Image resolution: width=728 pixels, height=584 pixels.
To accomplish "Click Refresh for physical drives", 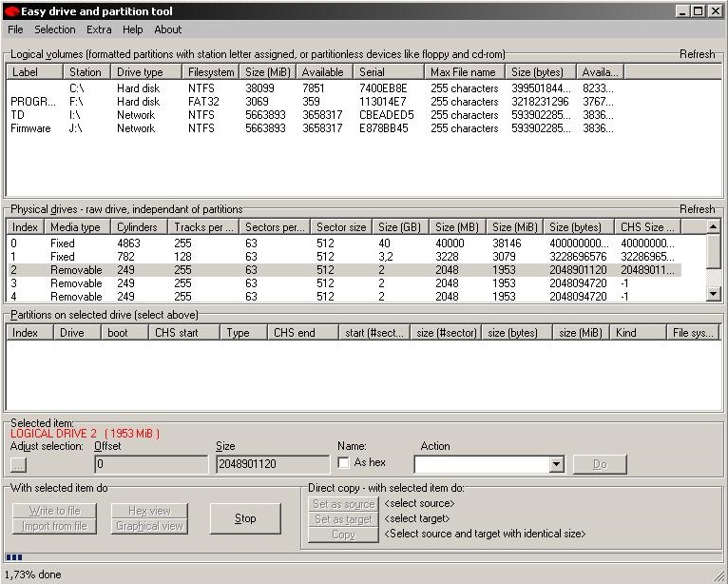I will (x=697, y=208).
